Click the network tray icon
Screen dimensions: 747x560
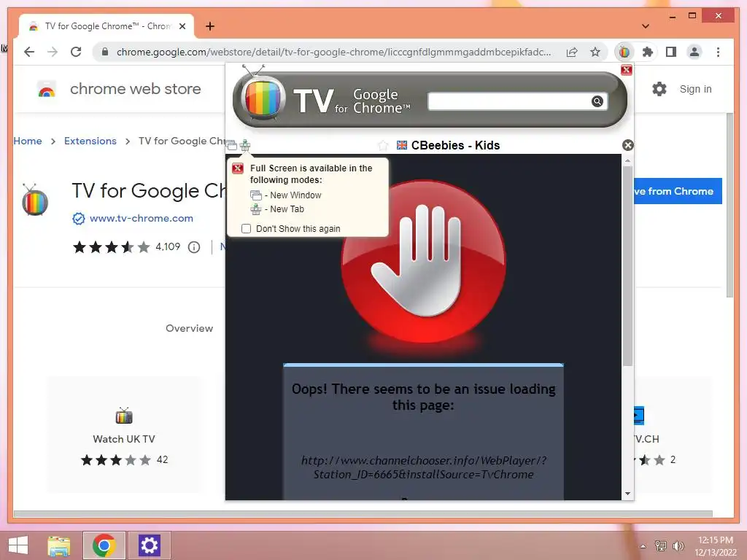coord(660,546)
